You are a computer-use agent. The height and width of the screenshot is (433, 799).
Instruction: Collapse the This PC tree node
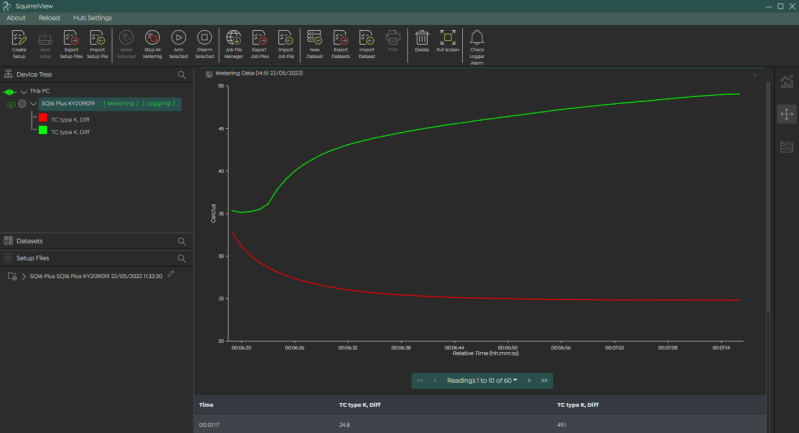pos(23,91)
